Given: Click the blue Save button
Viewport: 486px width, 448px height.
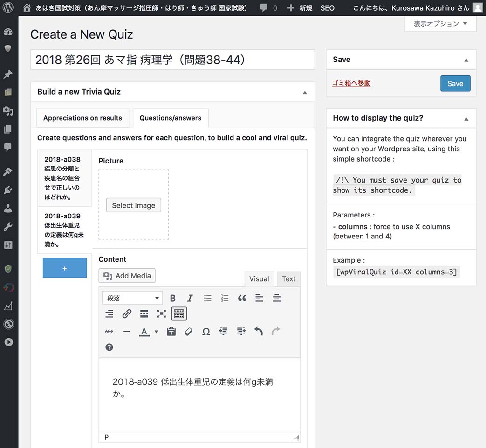Looking at the screenshot, I should (x=455, y=84).
